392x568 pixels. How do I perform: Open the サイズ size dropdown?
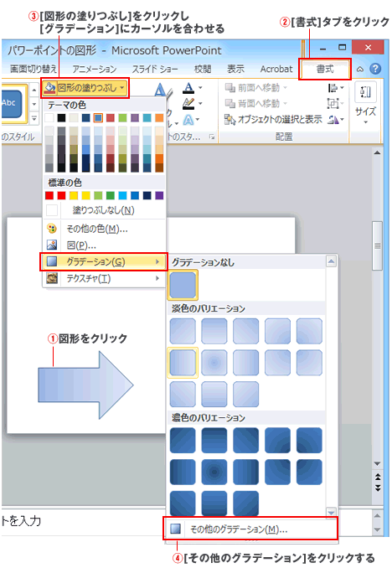(x=365, y=103)
